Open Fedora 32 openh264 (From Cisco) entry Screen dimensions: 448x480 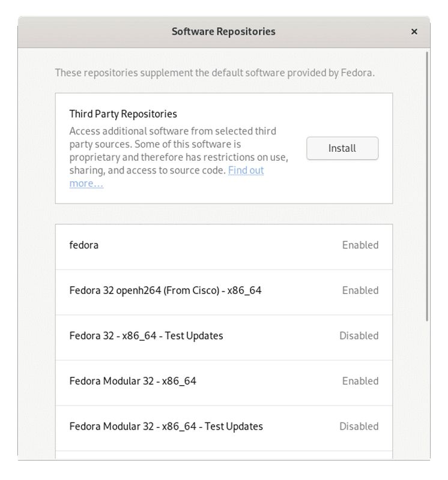pyautogui.click(x=166, y=290)
